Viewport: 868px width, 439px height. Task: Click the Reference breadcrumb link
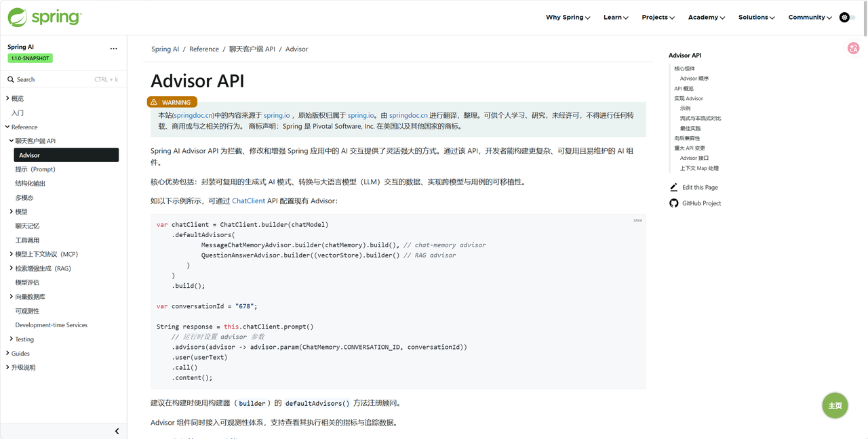[204, 49]
